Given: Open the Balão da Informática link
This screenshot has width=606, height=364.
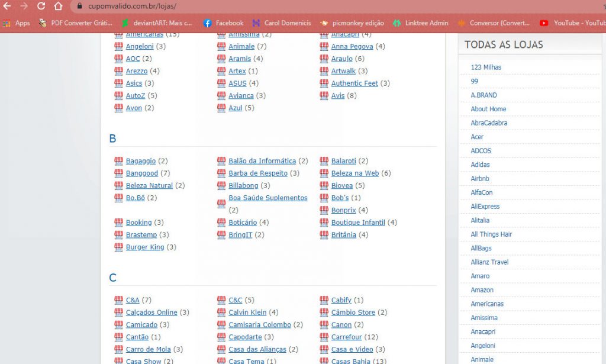Looking at the screenshot, I should 262,161.
